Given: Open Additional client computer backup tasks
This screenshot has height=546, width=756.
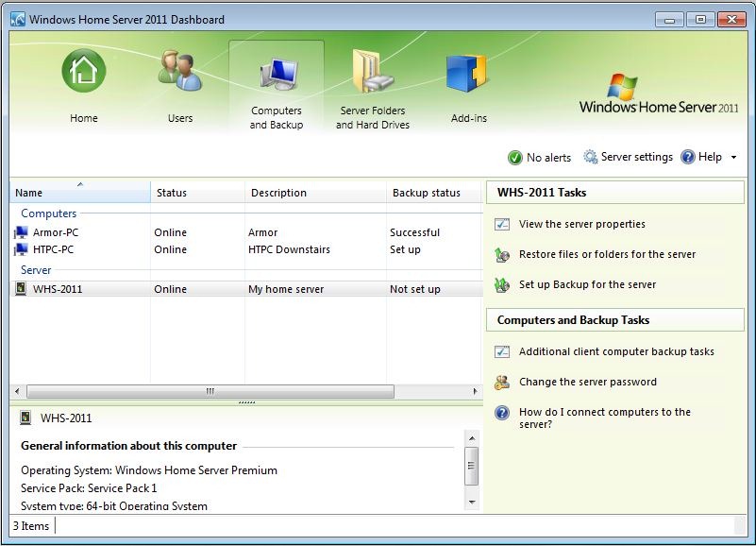Looking at the screenshot, I should [x=616, y=351].
